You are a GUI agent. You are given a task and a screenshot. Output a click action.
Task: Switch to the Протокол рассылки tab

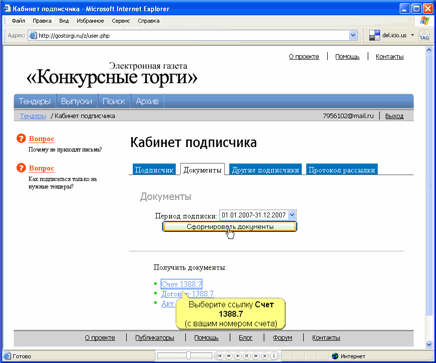(342, 170)
